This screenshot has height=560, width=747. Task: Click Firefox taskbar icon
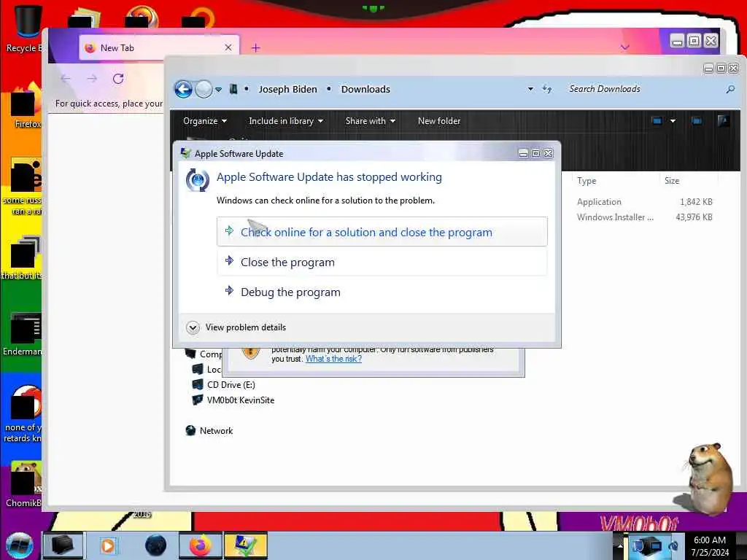(x=200, y=545)
